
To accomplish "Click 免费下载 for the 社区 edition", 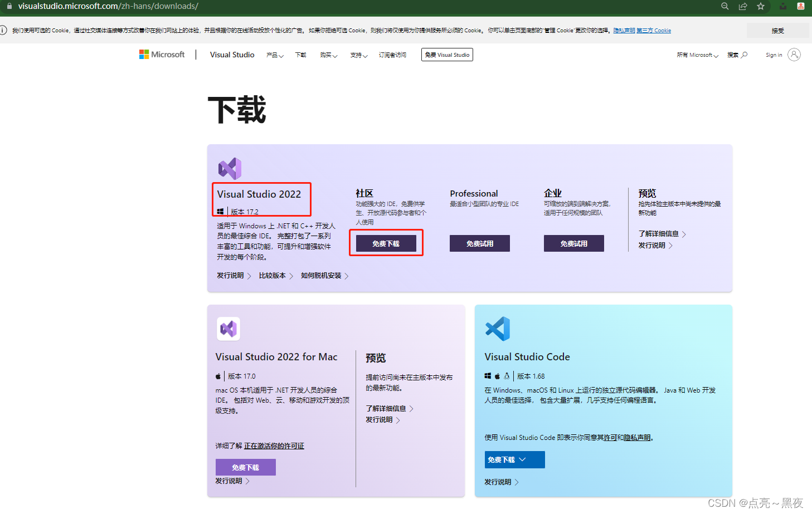I will point(386,243).
